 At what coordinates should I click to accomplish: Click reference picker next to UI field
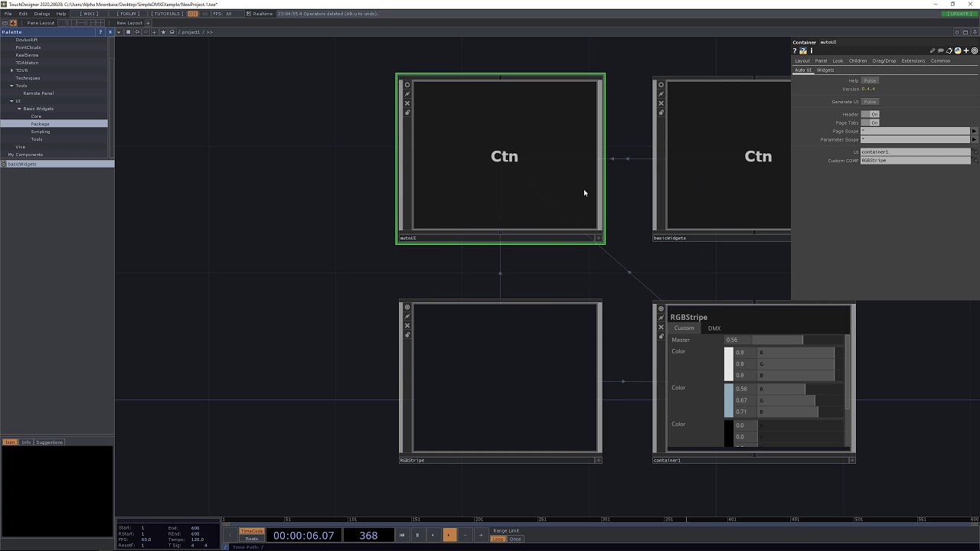(x=975, y=152)
